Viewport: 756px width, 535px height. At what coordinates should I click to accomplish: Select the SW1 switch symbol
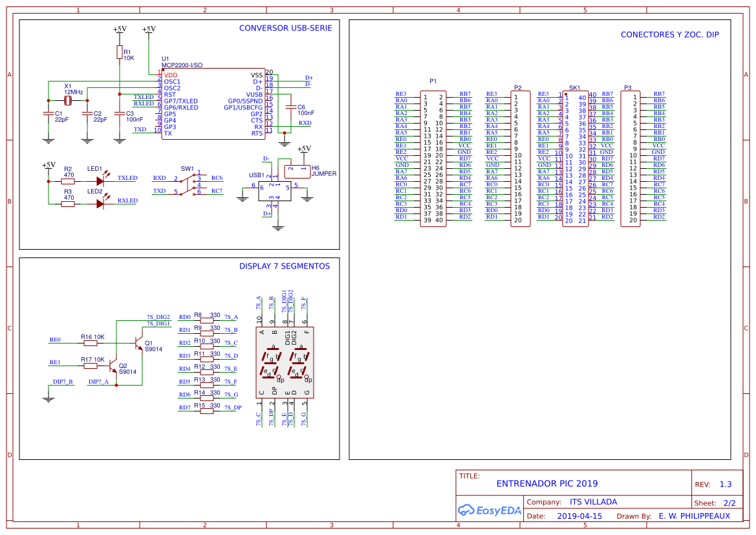(x=186, y=184)
